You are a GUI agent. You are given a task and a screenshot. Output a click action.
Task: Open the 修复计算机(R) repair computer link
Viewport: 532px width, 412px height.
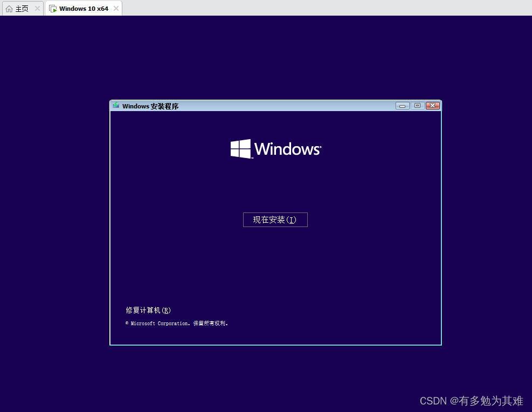click(148, 310)
